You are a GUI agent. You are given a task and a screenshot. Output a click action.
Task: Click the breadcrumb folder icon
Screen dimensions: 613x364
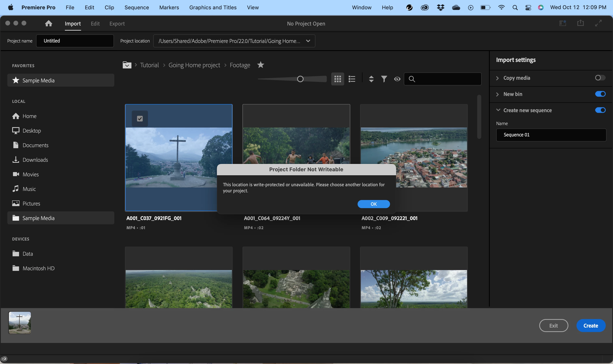(x=127, y=65)
